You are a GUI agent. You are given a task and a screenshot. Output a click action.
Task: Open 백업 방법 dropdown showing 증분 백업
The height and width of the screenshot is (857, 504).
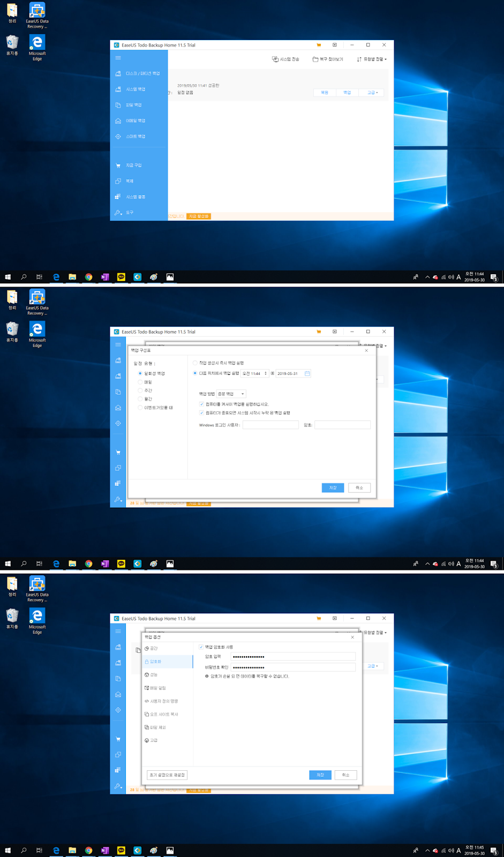[x=231, y=394]
